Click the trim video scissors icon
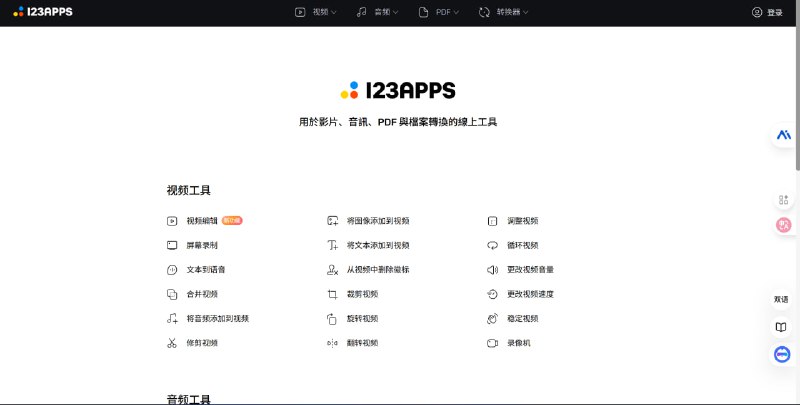 [x=172, y=343]
